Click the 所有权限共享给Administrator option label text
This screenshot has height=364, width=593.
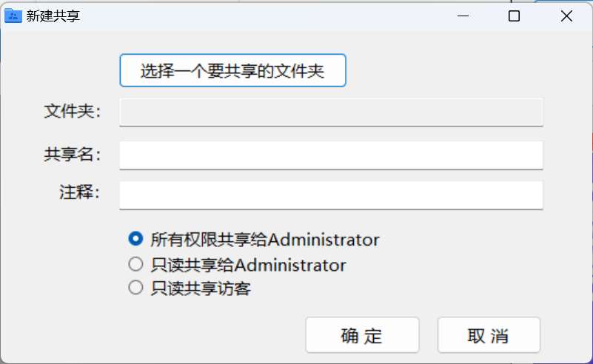click(265, 240)
